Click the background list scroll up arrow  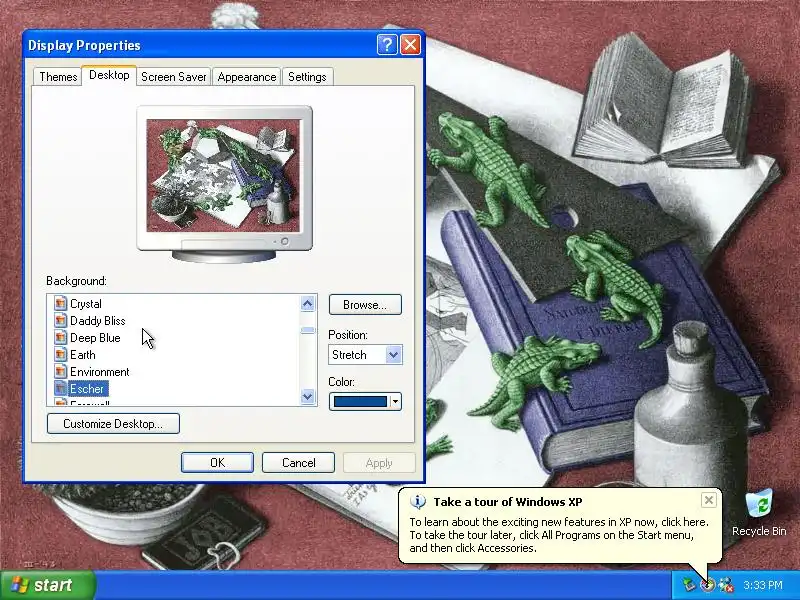[308, 304]
